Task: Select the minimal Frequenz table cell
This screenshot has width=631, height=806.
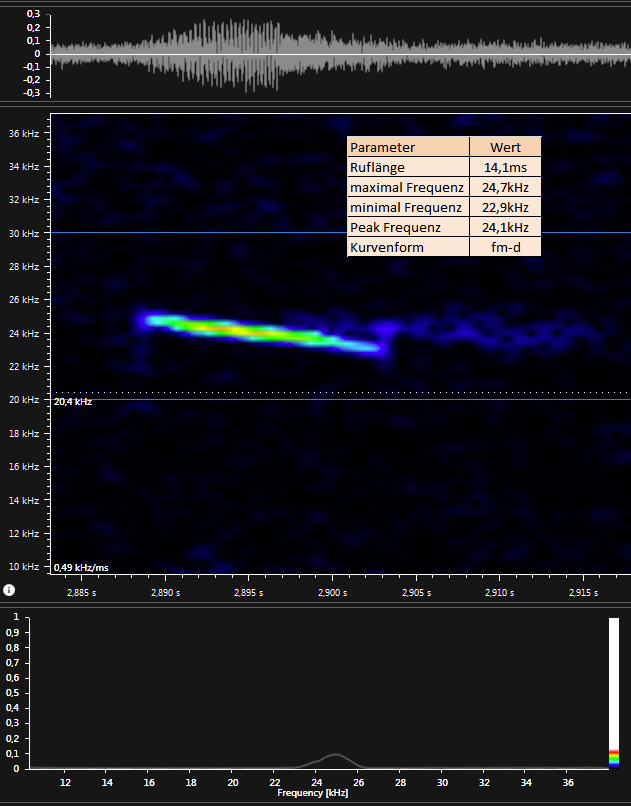Action: 408,207
